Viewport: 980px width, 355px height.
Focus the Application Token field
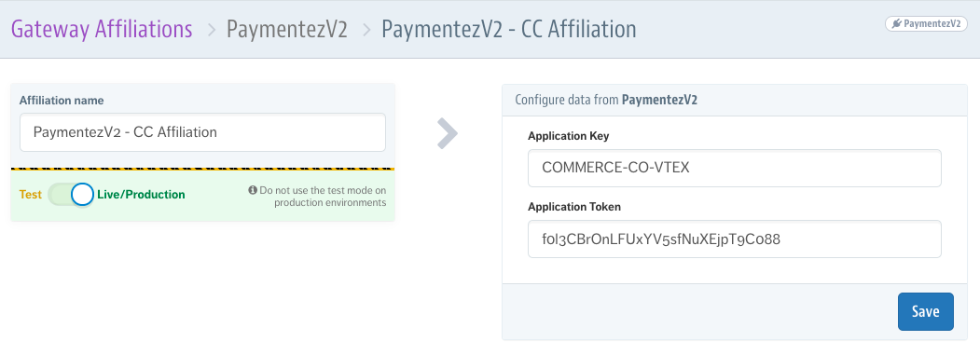point(735,239)
